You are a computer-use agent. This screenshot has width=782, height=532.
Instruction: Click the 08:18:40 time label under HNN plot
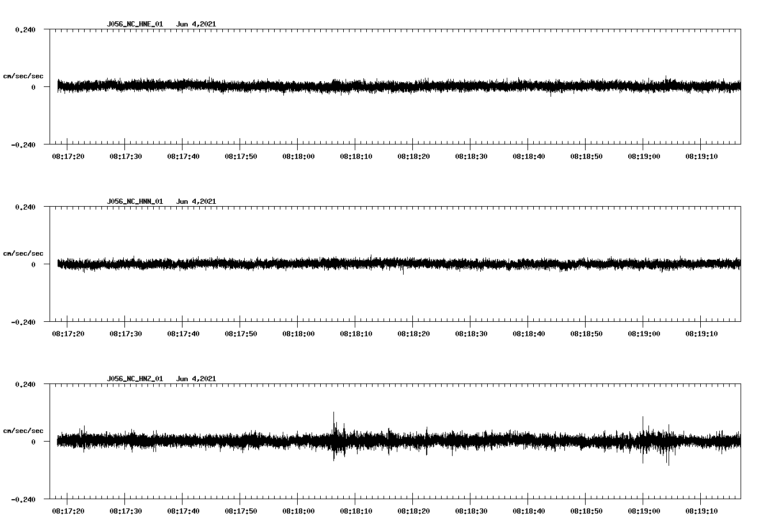[x=529, y=334]
